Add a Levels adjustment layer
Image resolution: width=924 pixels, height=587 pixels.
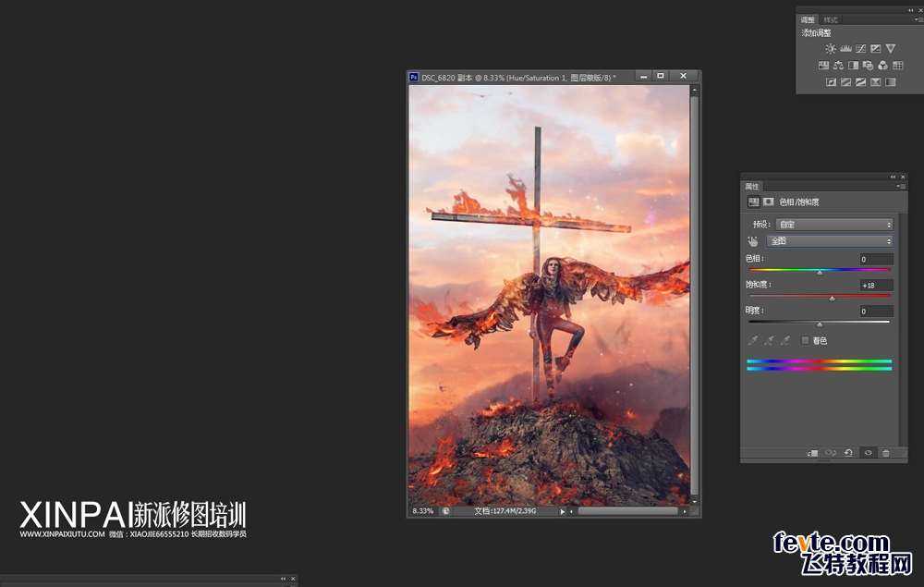(x=845, y=49)
